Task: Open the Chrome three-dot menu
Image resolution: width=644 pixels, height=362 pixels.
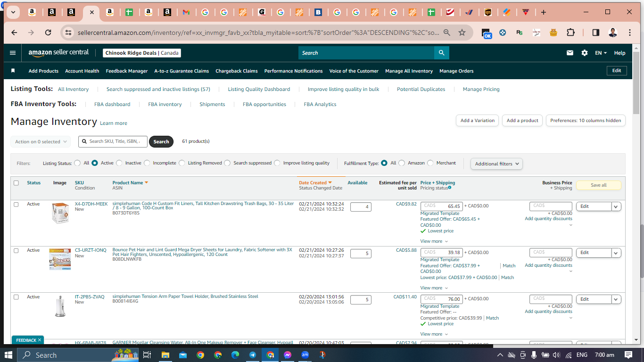Action: (x=630, y=33)
